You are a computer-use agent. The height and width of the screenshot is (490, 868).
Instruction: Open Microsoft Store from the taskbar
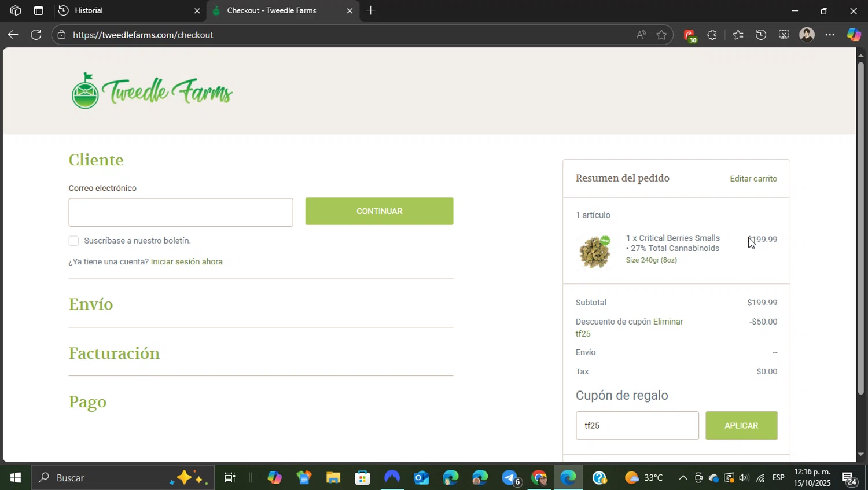(x=363, y=478)
